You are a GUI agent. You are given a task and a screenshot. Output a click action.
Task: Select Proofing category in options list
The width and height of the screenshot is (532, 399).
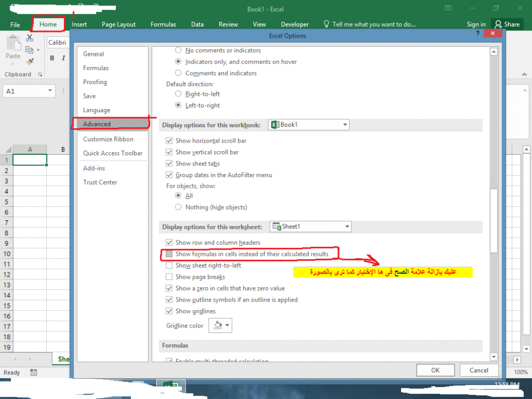pos(113,82)
